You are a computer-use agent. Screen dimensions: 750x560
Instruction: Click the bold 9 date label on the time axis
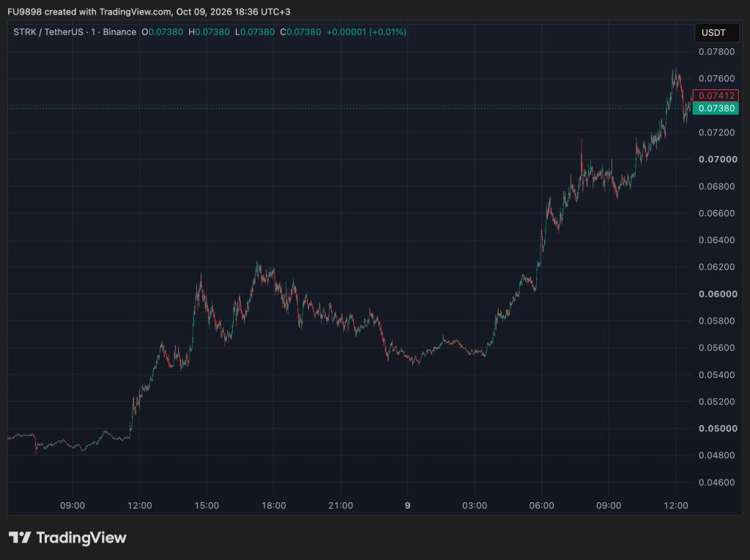[407, 506]
